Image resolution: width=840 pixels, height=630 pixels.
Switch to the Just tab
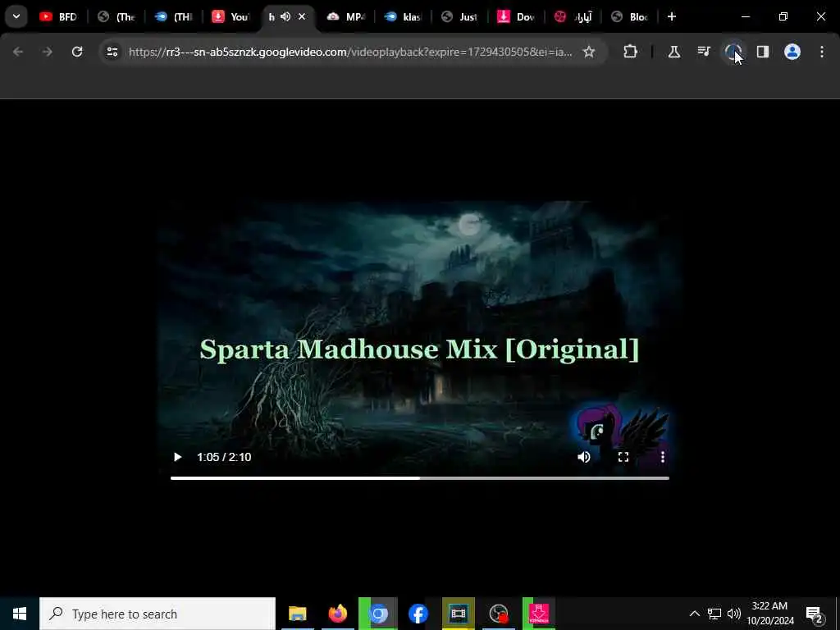[x=460, y=16]
